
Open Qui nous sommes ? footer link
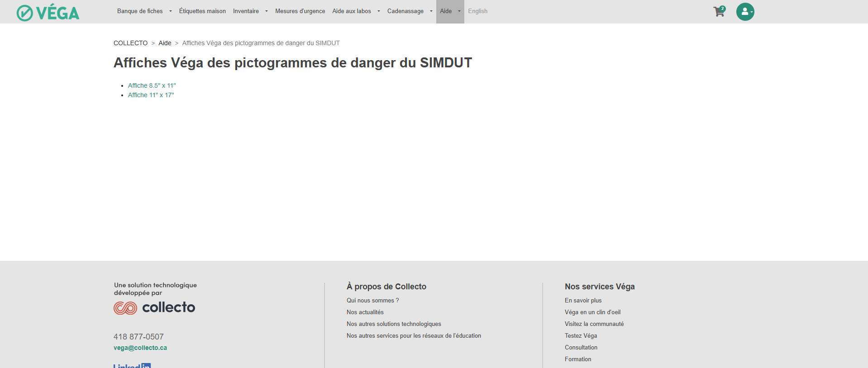372,300
